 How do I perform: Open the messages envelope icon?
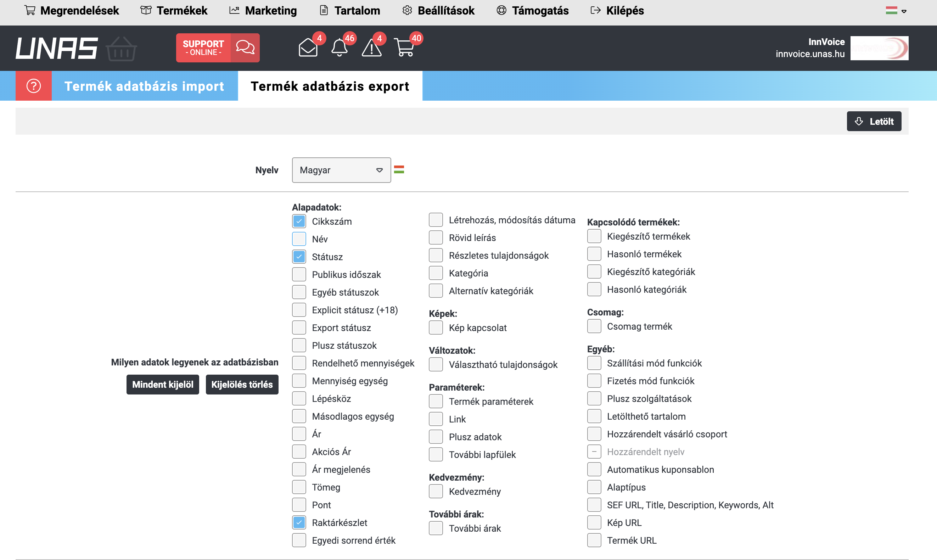click(308, 48)
